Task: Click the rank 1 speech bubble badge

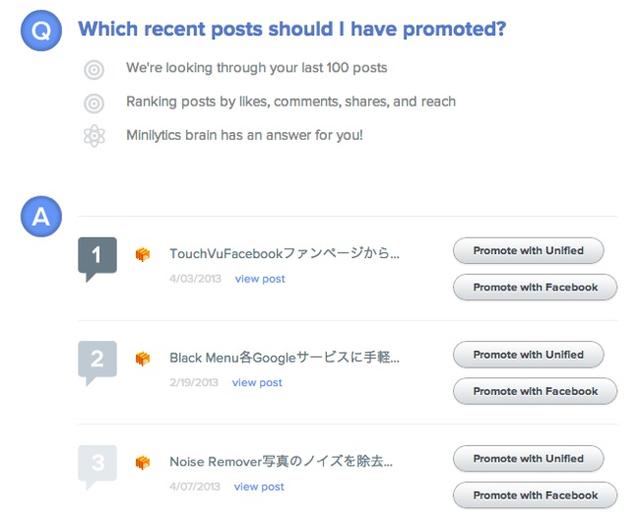Action: point(97,257)
